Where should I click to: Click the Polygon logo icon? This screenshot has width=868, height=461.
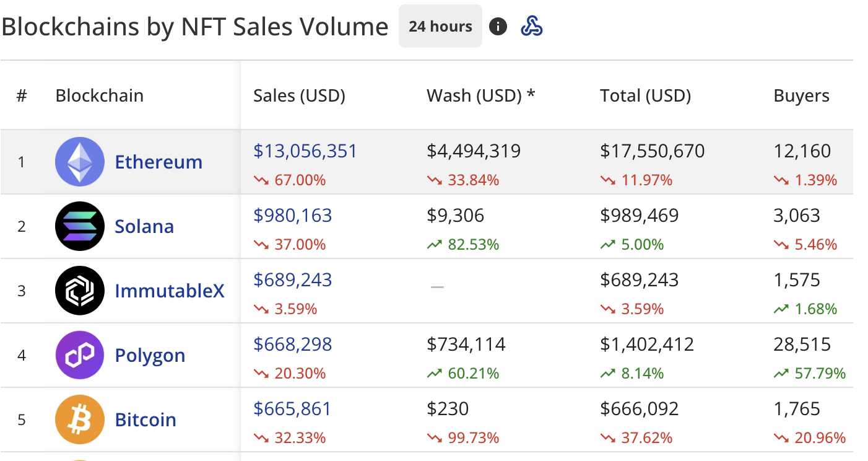[x=80, y=355]
